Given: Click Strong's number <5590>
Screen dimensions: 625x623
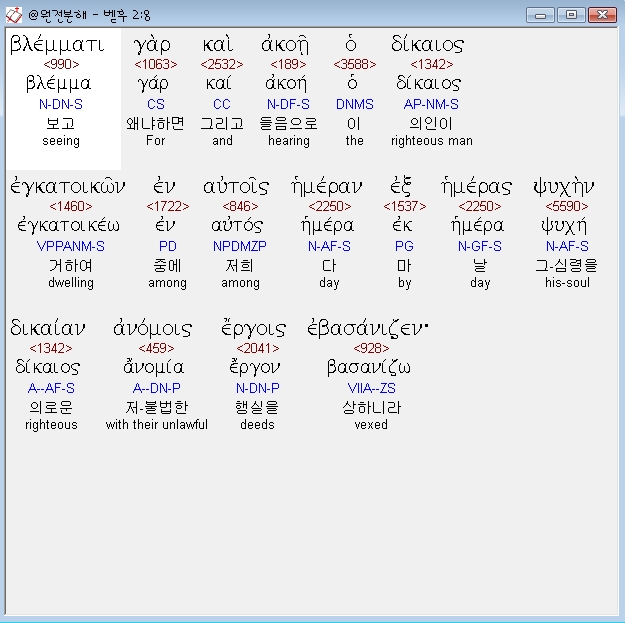Looking at the screenshot, I should pyautogui.click(x=567, y=206).
